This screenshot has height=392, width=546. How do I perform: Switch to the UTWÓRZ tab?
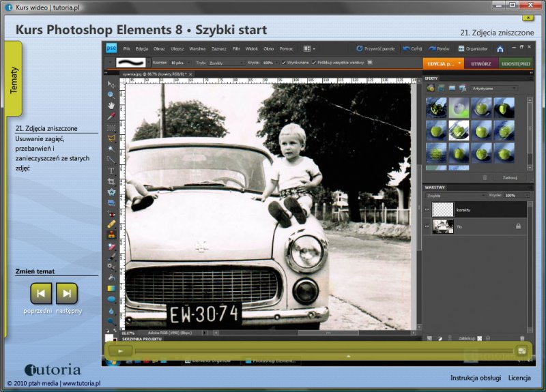tap(481, 63)
